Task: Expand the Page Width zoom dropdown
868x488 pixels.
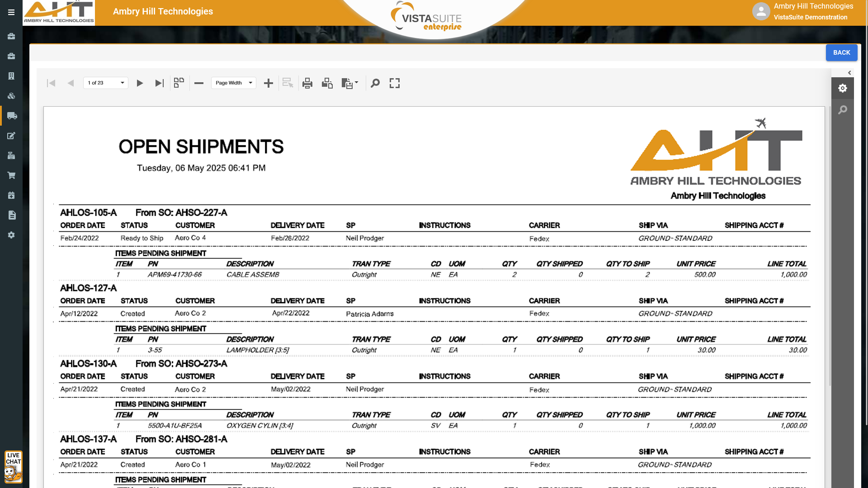Action: point(234,83)
